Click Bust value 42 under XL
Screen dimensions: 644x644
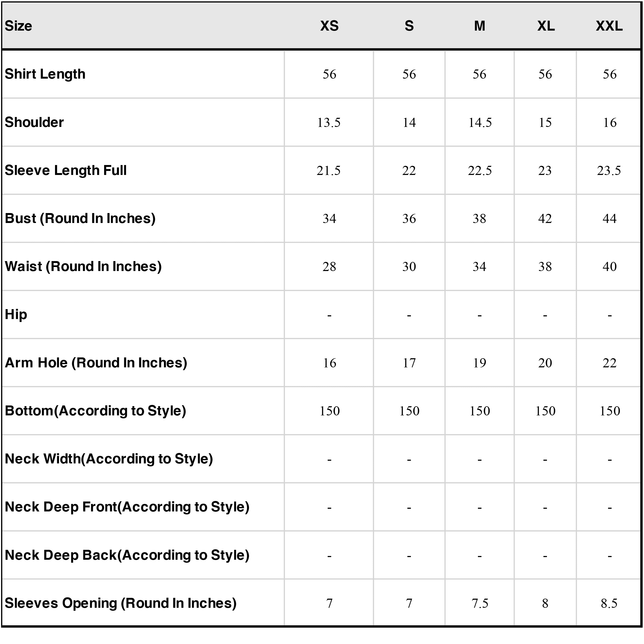click(x=545, y=218)
